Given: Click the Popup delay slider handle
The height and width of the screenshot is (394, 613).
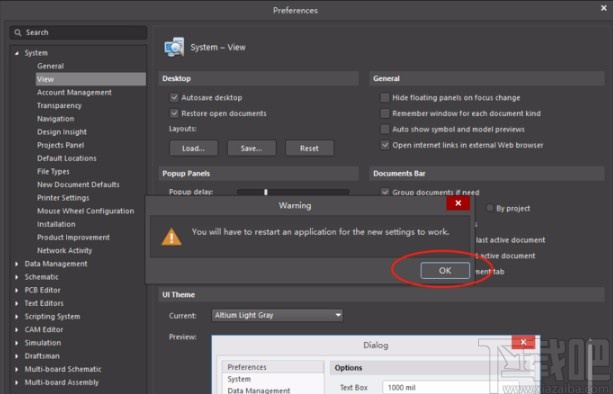Looking at the screenshot, I should 266,192.
